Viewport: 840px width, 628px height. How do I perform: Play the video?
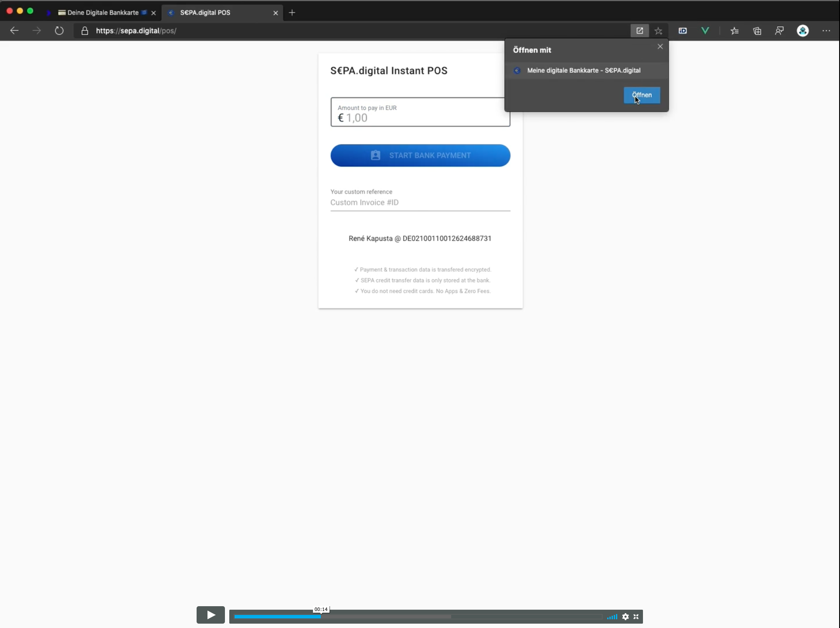coord(211,615)
